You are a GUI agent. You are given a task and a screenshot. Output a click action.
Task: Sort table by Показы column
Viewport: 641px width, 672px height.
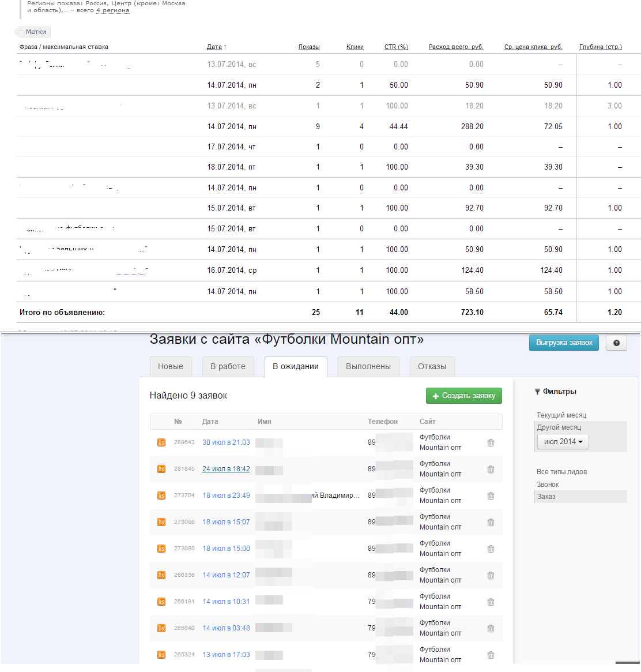[x=309, y=47]
